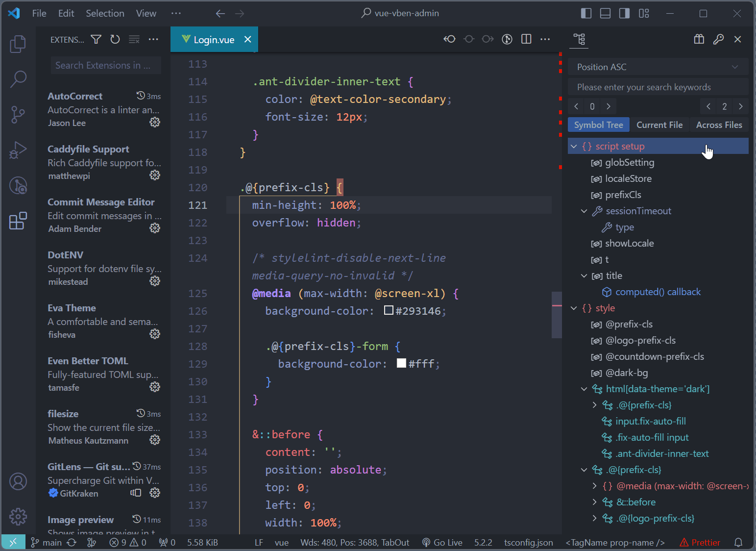
Task: Change vue language mode in status bar
Action: 282,542
